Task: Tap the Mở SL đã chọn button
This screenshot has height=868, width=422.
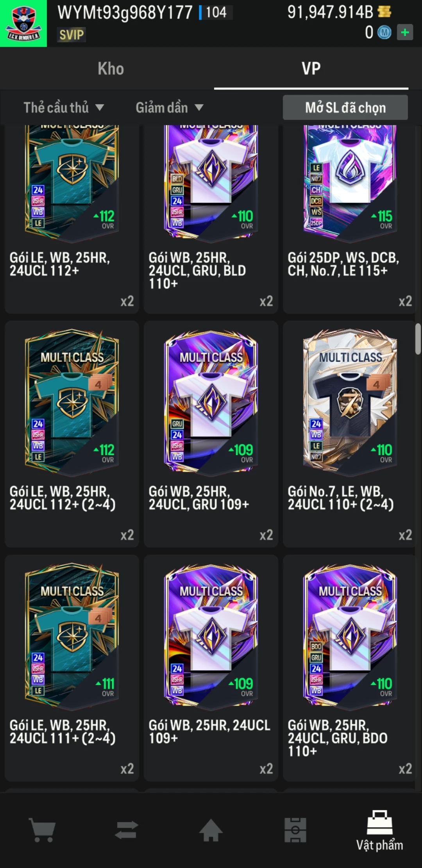Action: pyautogui.click(x=345, y=108)
